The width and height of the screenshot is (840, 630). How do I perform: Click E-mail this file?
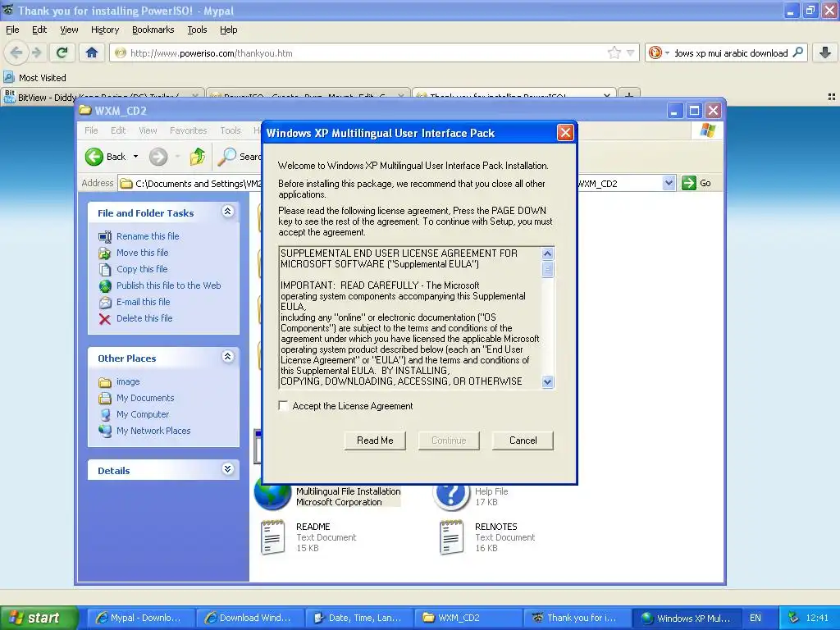click(143, 302)
